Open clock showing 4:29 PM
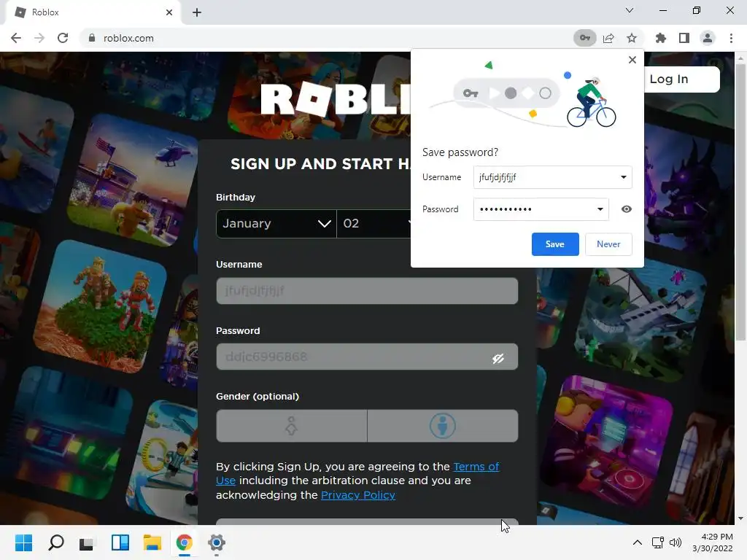Image resolution: width=747 pixels, height=560 pixels. pyautogui.click(x=713, y=542)
